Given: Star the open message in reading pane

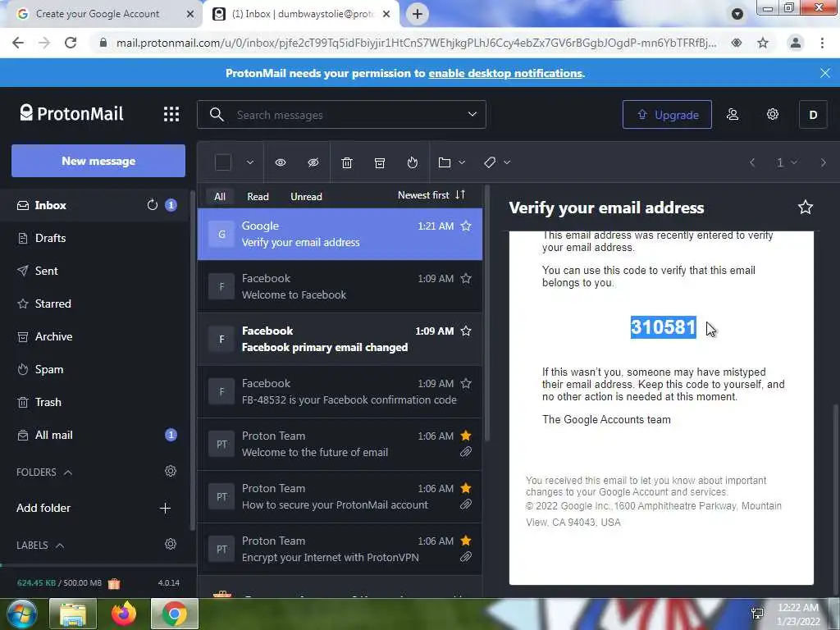Looking at the screenshot, I should pyautogui.click(x=806, y=208).
